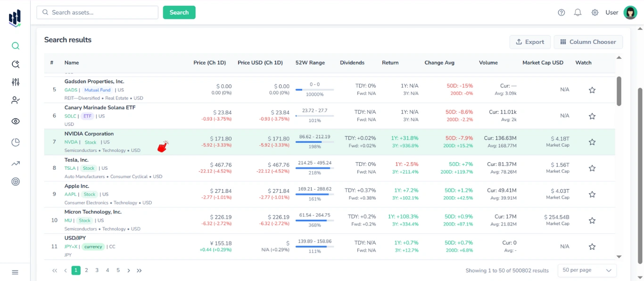
Task: Select the Filters icon in the sidebar
Action: point(15,82)
